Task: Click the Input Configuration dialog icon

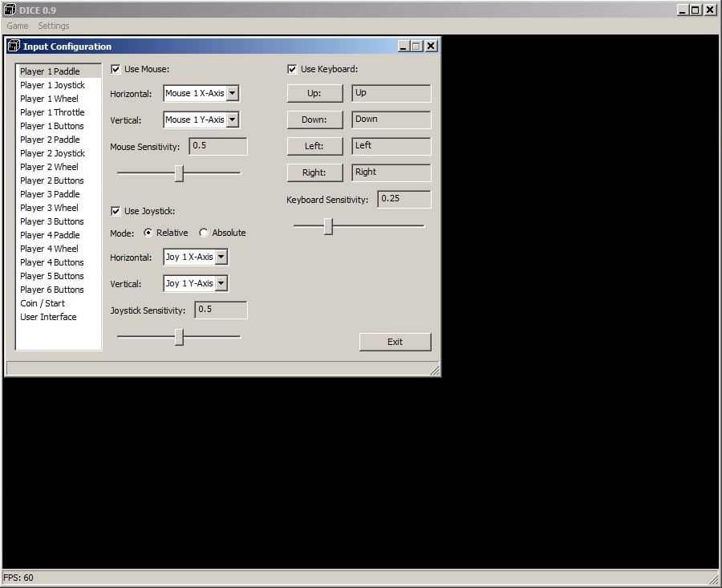Action: [x=14, y=47]
